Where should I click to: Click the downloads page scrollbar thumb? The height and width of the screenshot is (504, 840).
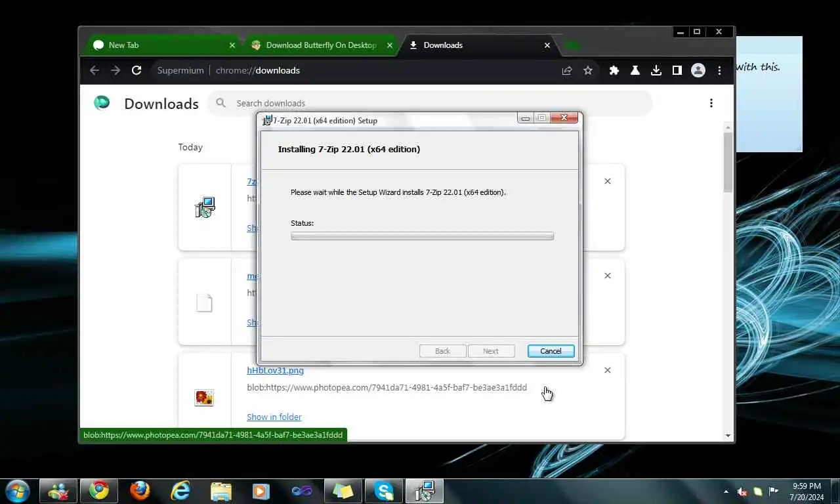[728, 162]
